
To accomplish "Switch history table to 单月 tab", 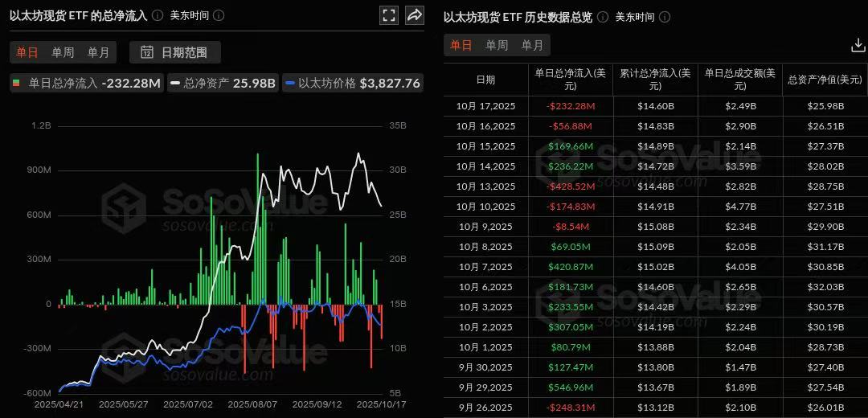I will (x=532, y=46).
